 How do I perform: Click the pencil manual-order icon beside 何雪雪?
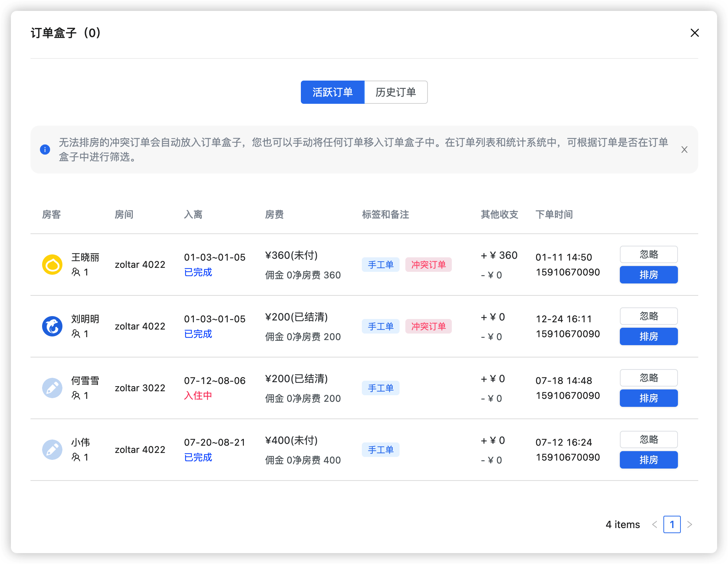[52, 388]
